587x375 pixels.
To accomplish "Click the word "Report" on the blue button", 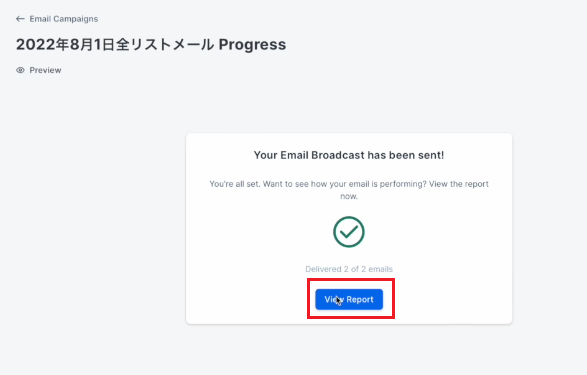I will 360,299.
